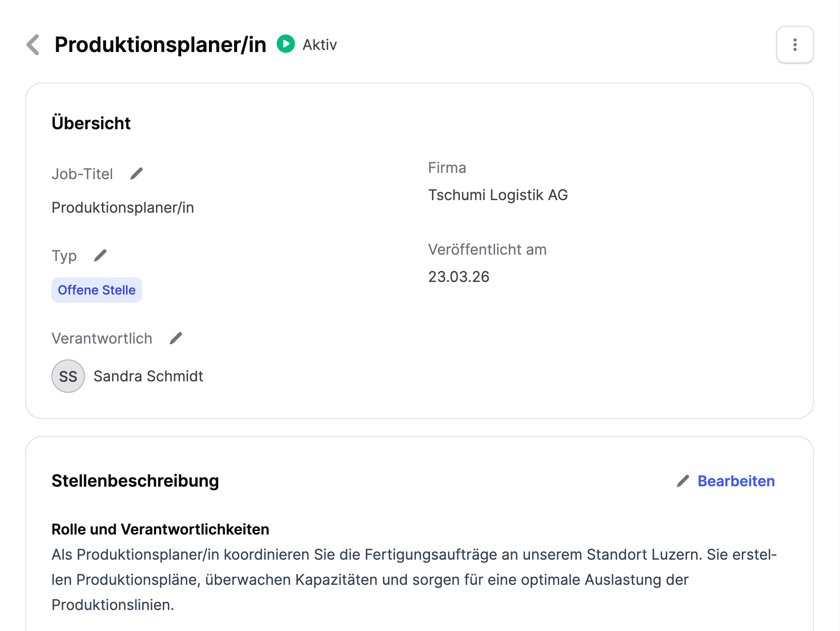This screenshot has height=631, width=840.
Task: Select the Übersicht section heading
Action: click(91, 123)
